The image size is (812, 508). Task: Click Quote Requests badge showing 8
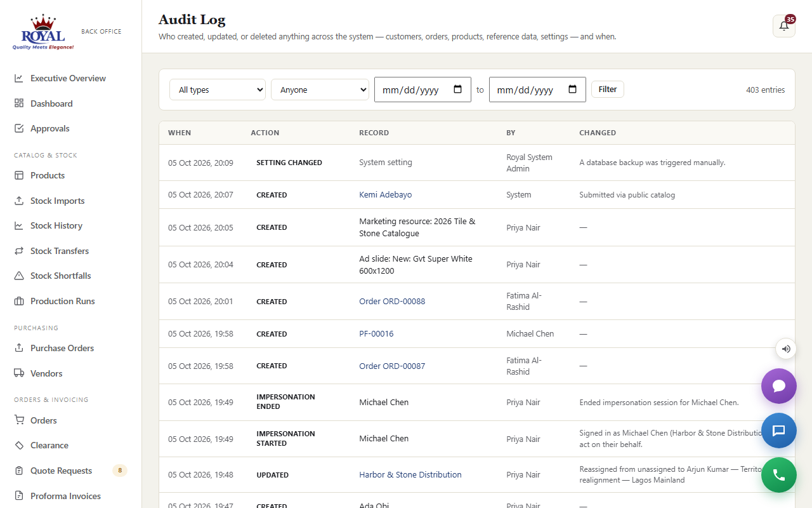[x=120, y=471]
